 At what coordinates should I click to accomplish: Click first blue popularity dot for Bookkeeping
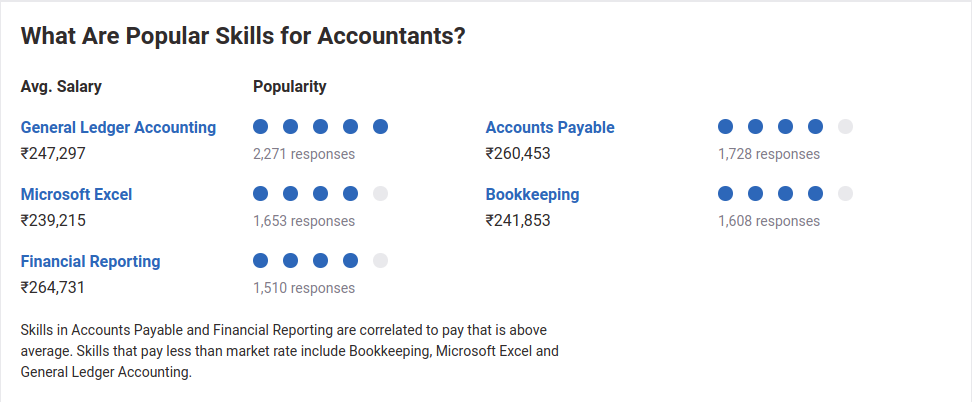725,194
